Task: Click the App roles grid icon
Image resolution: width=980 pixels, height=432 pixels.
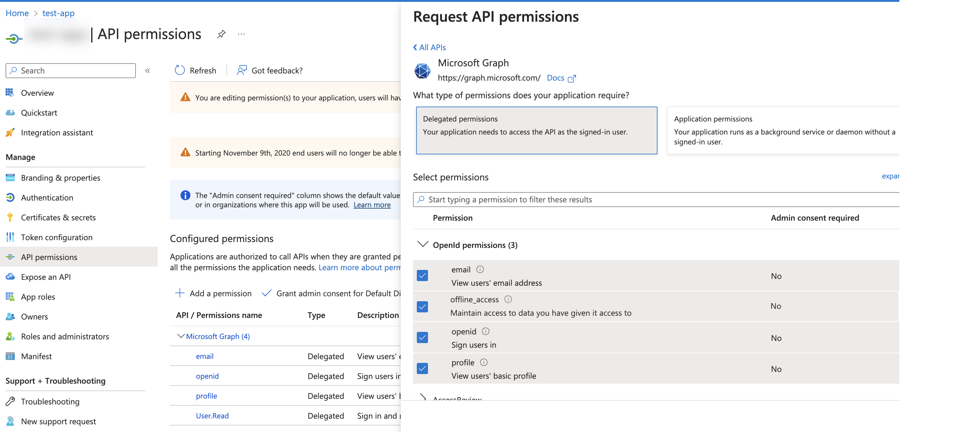Action: (10, 296)
